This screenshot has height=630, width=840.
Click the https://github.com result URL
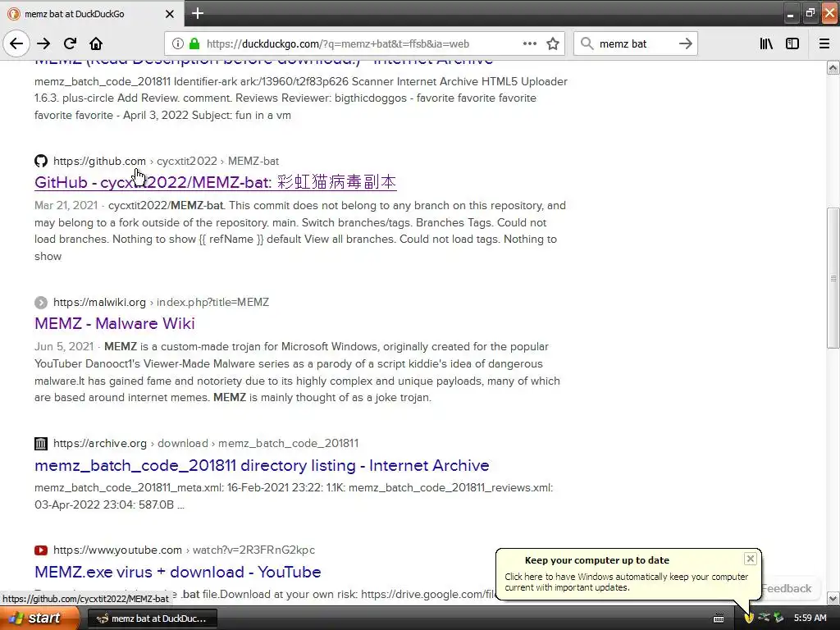pos(99,161)
